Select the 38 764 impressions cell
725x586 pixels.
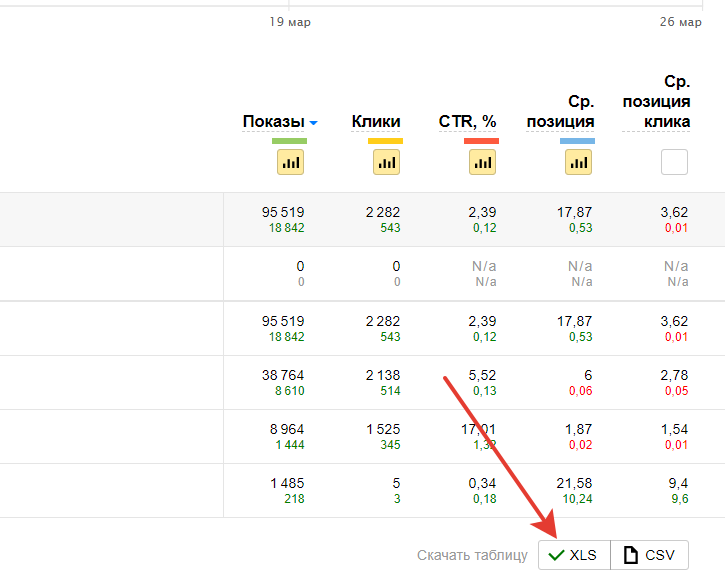pos(282,375)
